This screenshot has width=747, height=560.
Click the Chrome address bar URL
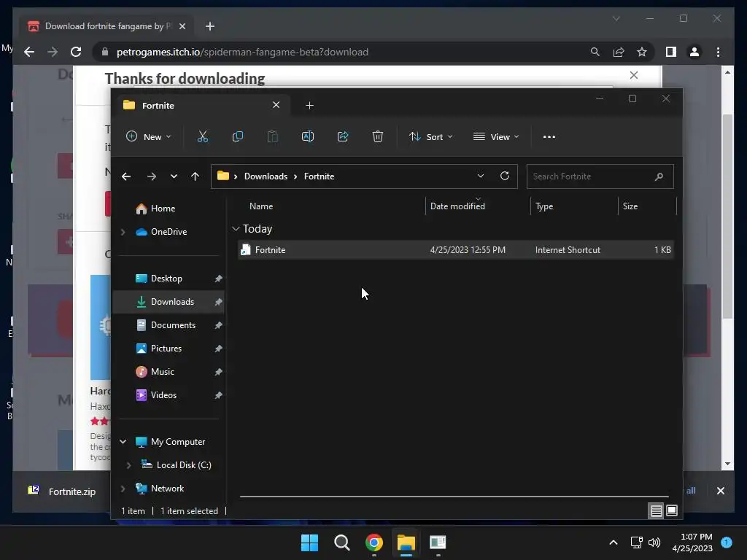point(242,52)
